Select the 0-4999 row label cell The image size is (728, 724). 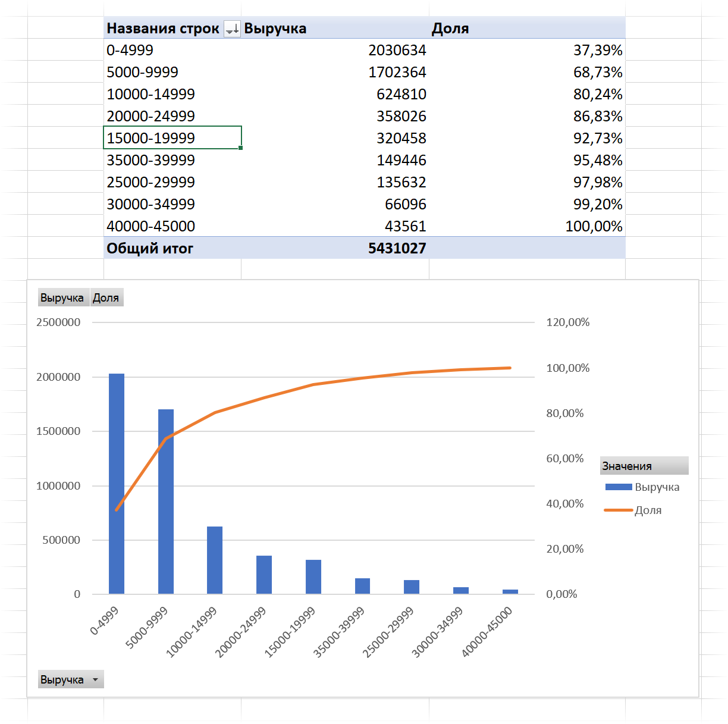172,51
